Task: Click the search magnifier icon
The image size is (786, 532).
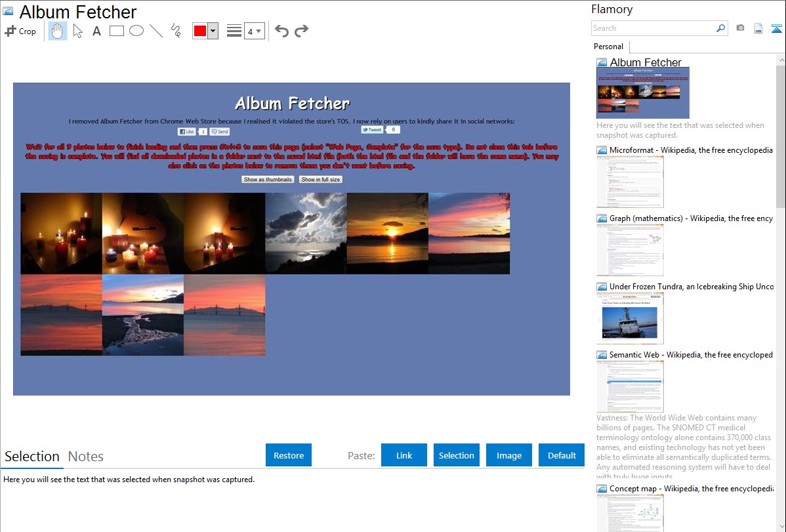Action: (x=720, y=28)
